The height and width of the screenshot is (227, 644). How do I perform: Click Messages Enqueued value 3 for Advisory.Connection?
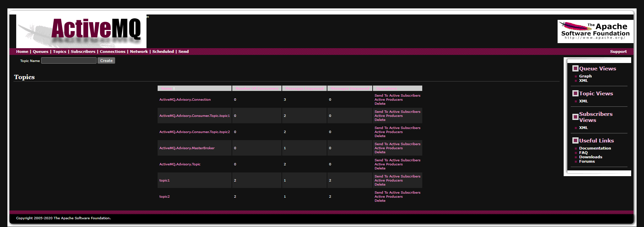pyautogui.click(x=285, y=100)
